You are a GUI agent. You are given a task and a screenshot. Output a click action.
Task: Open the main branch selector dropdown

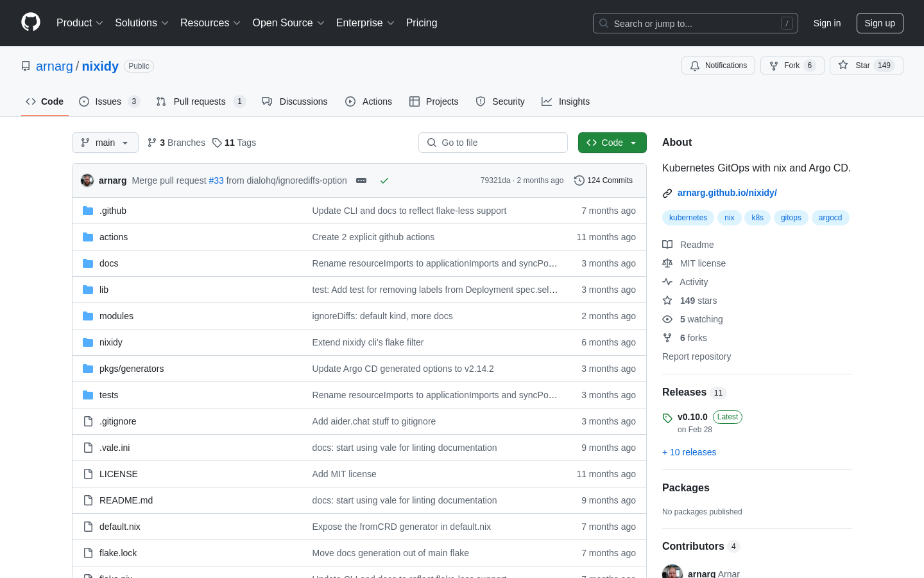click(x=105, y=143)
